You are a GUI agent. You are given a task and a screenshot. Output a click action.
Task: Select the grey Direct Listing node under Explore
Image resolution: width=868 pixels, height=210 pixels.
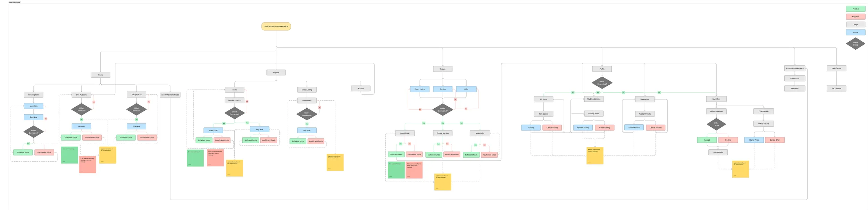[x=307, y=90]
